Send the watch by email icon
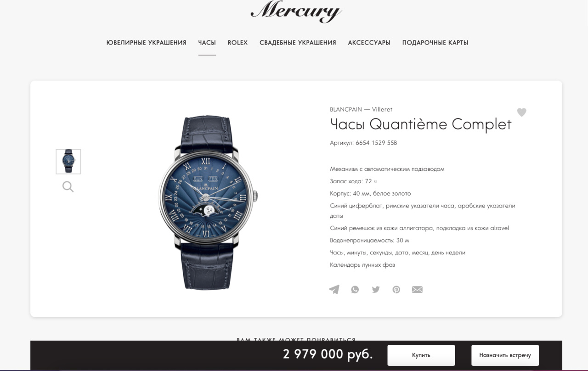Screen dimensions: 588x371 click(x=417, y=289)
